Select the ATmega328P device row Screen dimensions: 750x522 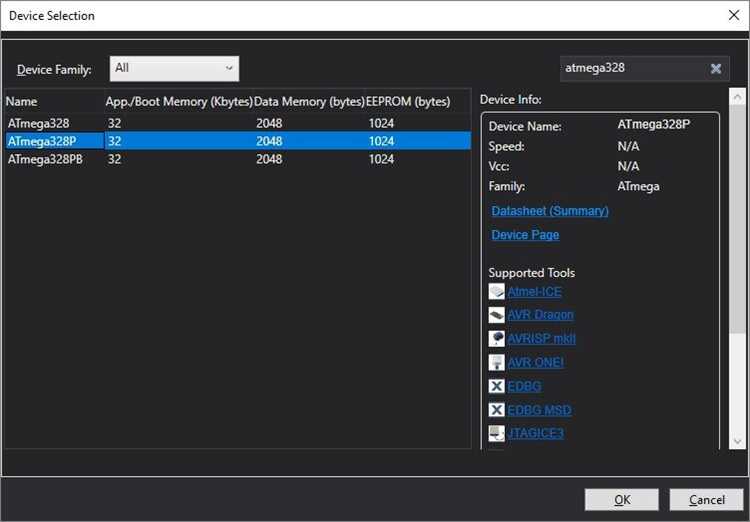[x=238, y=141]
